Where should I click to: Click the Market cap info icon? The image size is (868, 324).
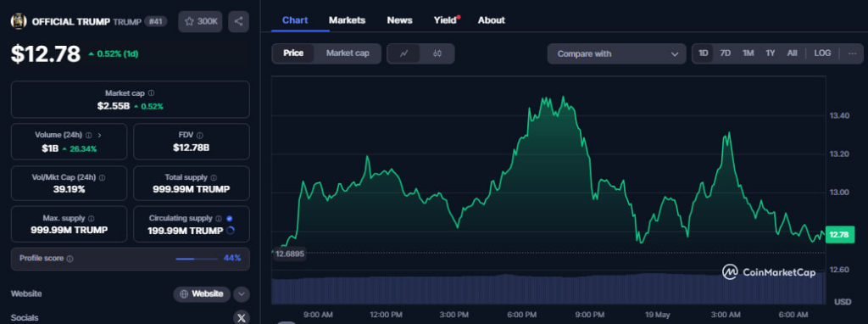coord(151,93)
